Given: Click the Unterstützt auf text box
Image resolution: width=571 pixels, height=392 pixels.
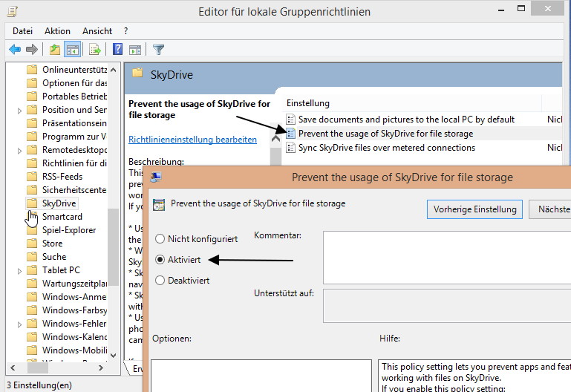Looking at the screenshot, I should [447, 306].
